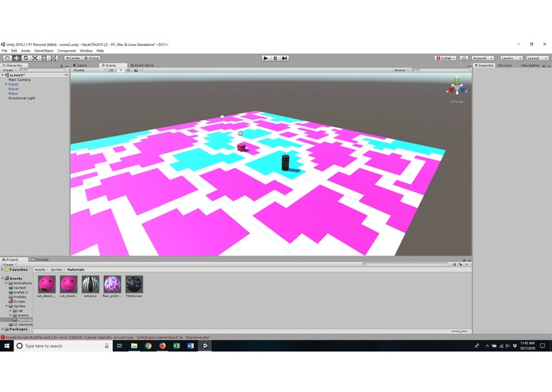Open the Layers dropdown
Image resolution: width=552 pixels, height=392 pixels.
pos(511,58)
